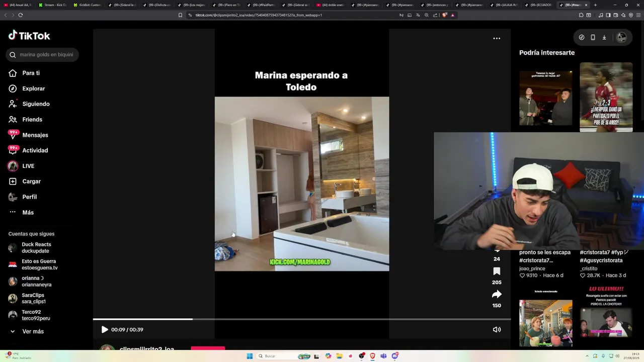
Task: Click the browser zoom magnifier icon
Action: [x=427, y=15]
